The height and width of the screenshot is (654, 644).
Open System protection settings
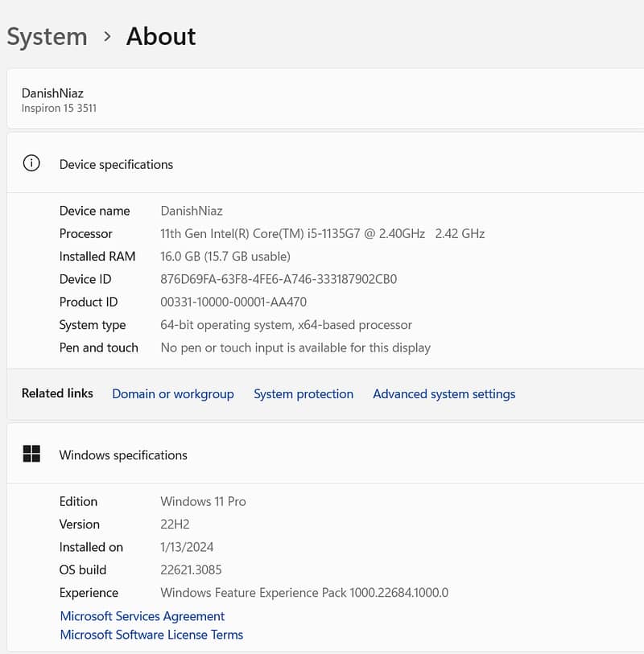click(303, 393)
